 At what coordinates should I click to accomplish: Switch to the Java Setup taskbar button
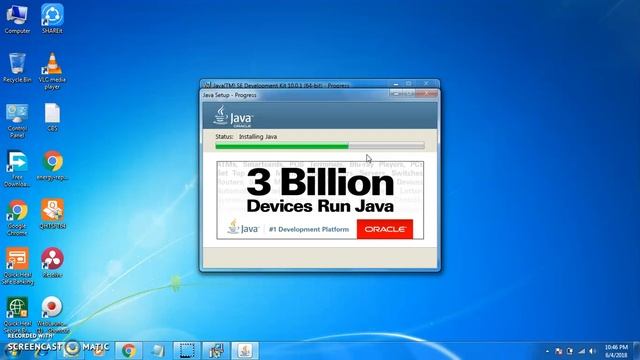[245, 350]
